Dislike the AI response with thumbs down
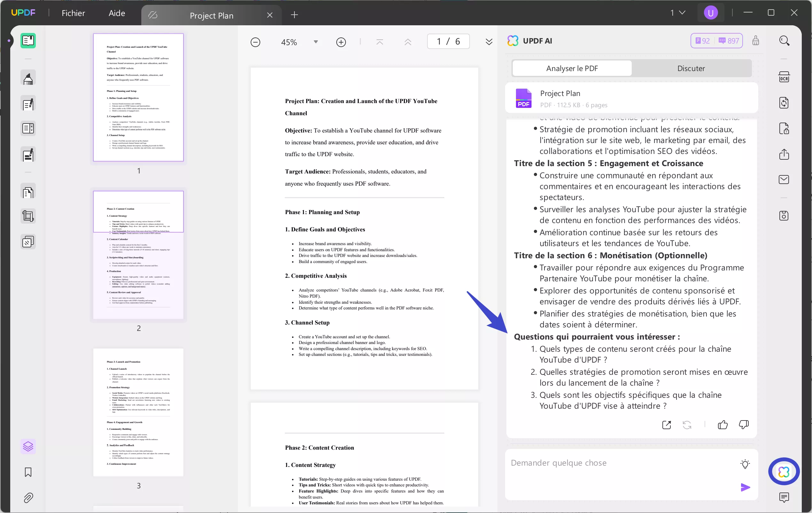812x513 pixels. (x=744, y=425)
